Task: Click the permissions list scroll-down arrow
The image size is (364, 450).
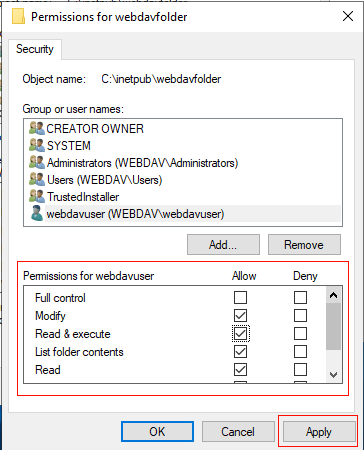Action: click(x=333, y=375)
